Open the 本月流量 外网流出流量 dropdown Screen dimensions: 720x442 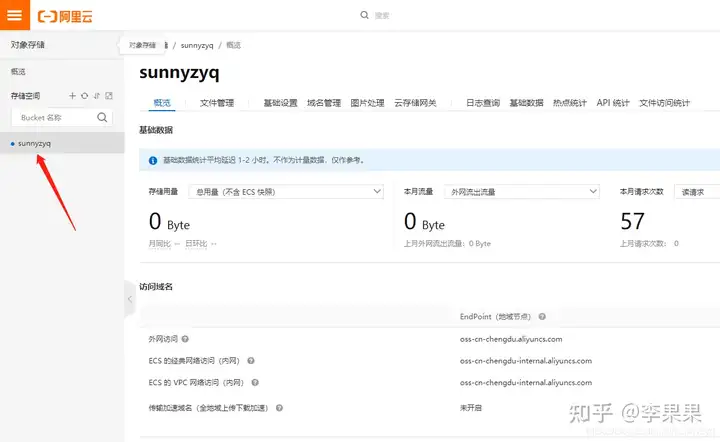tap(522, 191)
